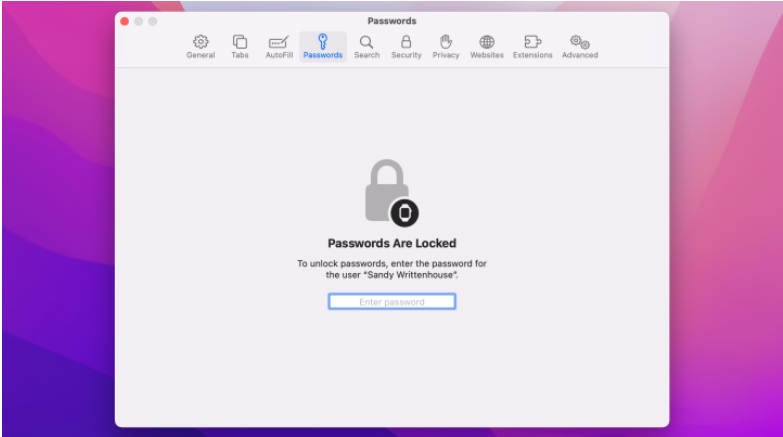The width and height of the screenshot is (783, 437).
Task: Switch to the Websites tab label
Action: pos(487,55)
